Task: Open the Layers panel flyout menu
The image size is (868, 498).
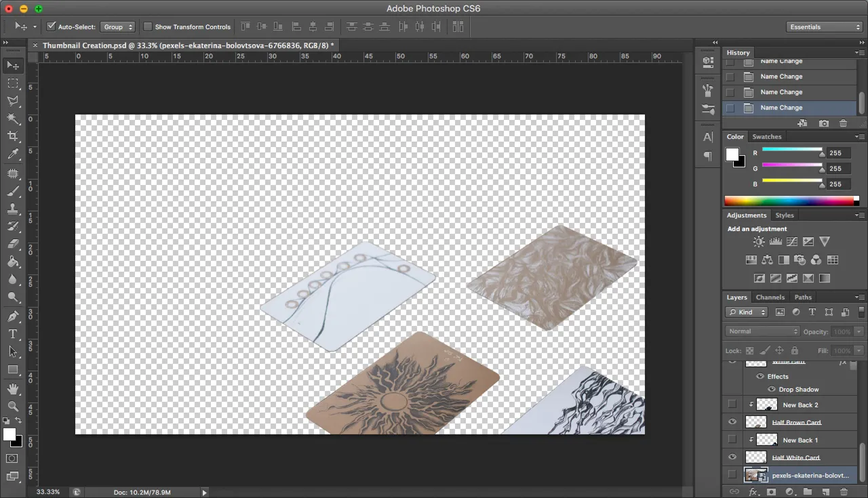Action: pyautogui.click(x=859, y=297)
